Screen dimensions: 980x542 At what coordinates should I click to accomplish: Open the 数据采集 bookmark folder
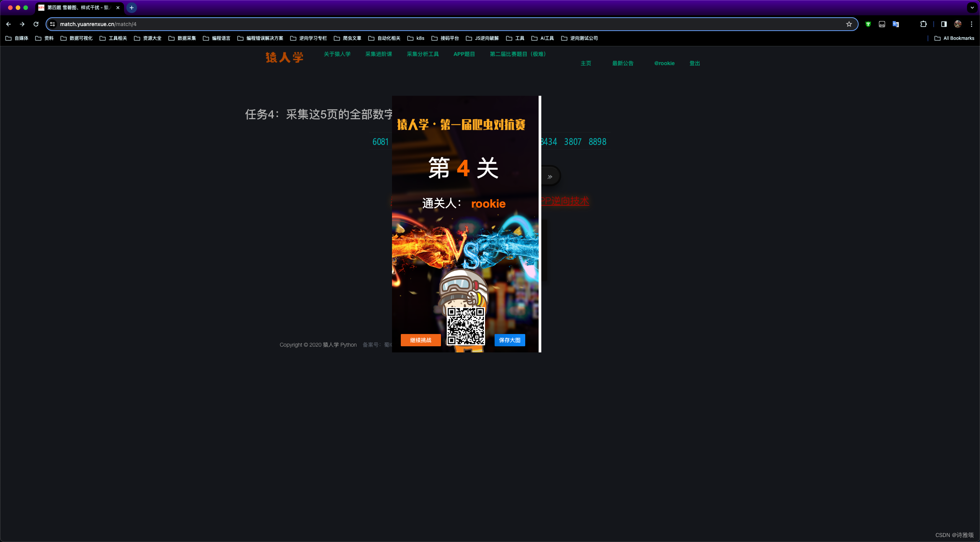[182, 38]
